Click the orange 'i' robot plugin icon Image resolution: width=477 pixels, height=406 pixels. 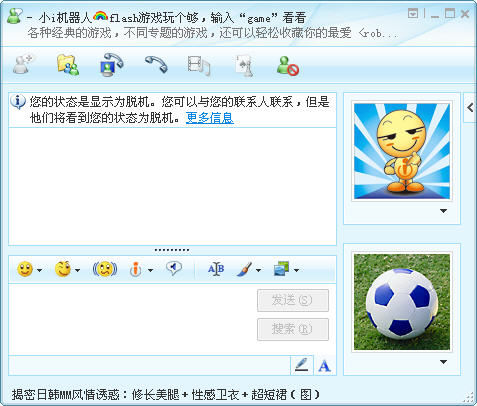pos(135,269)
